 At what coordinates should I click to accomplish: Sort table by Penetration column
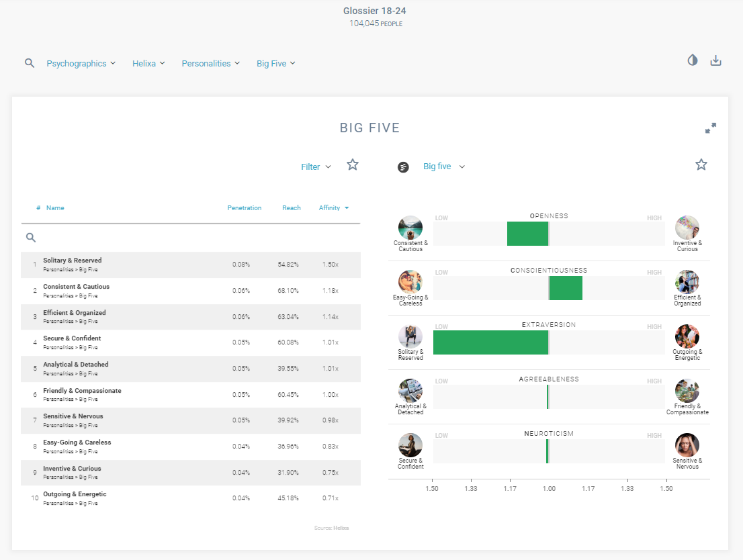point(244,208)
